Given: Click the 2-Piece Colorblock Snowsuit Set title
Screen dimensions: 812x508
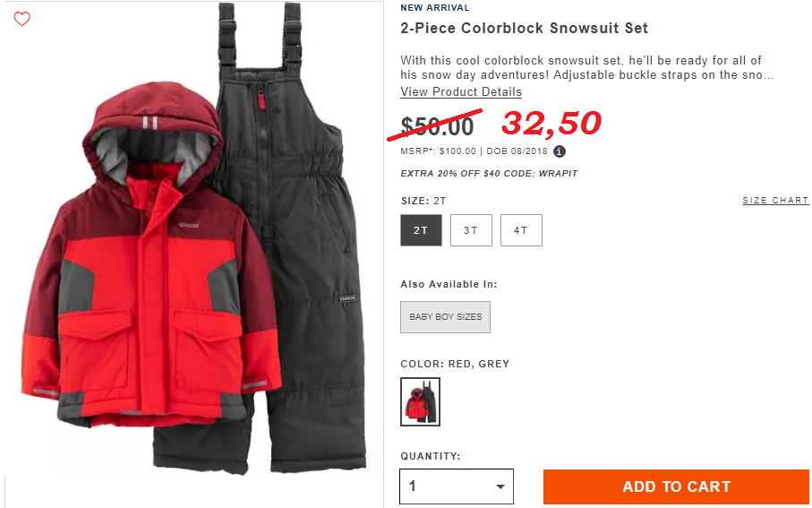Looking at the screenshot, I should (524, 28).
